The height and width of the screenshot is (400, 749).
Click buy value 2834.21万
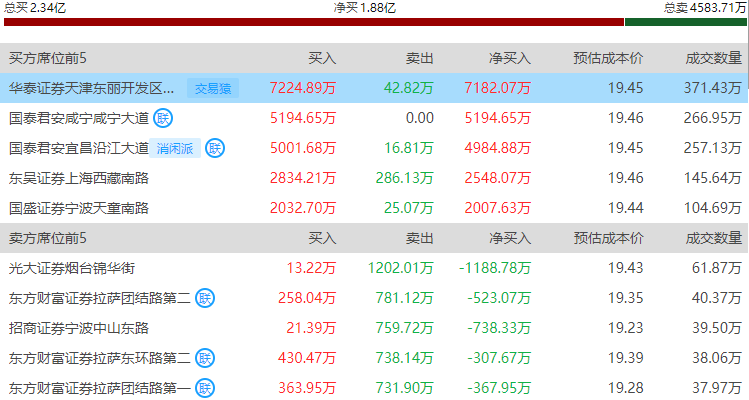[x=303, y=178]
